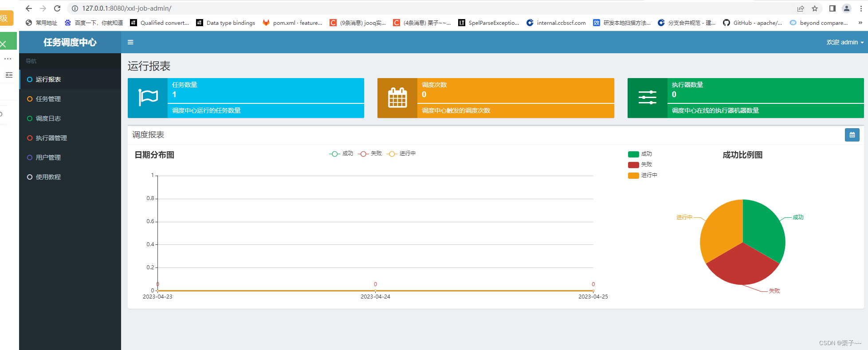Viewport: 868px width, 350px height.
Task: Click the 2023-04-24 data point on the chart
Action: click(x=375, y=291)
